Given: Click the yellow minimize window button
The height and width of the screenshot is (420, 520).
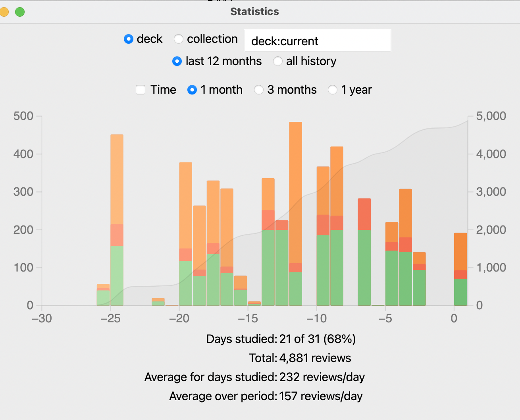Looking at the screenshot, I should click(x=4, y=12).
